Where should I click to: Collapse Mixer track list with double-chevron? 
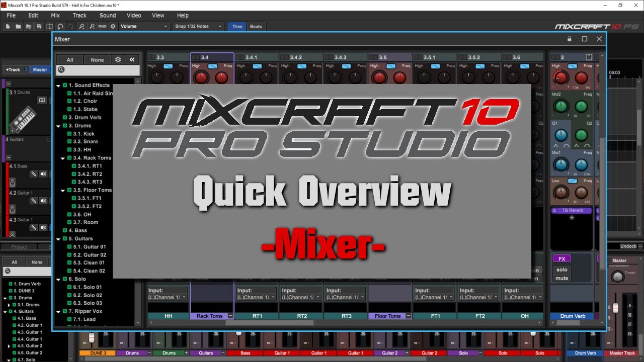click(132, 59)
